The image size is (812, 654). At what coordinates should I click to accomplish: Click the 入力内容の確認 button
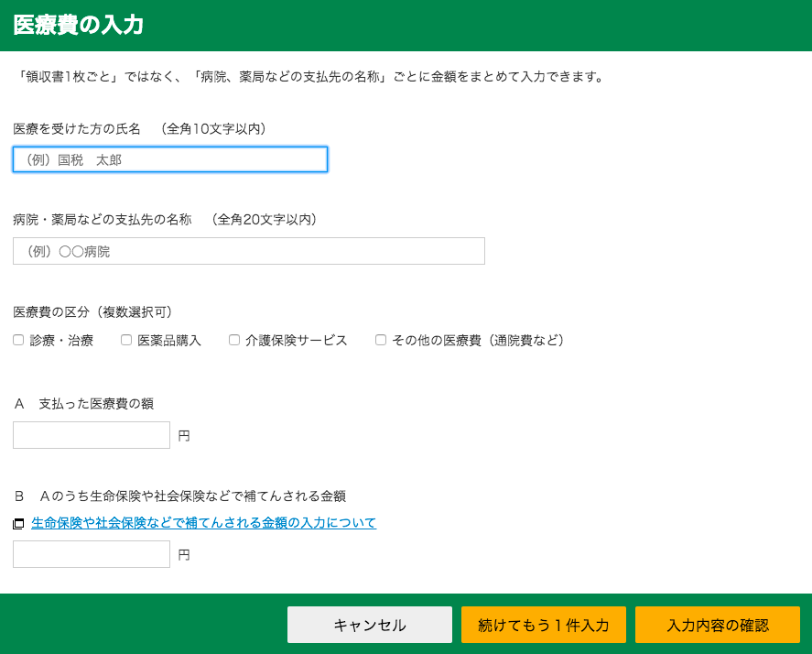[717, 625]
